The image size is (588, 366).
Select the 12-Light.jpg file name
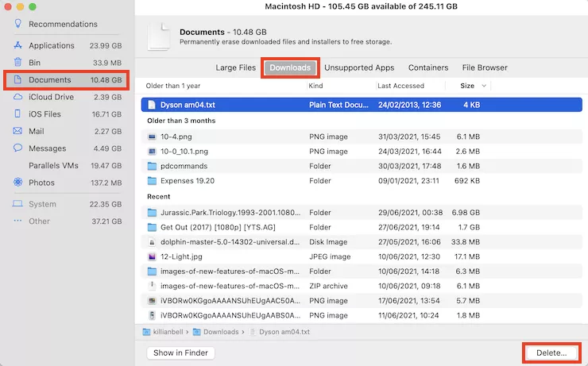point(181,256)
